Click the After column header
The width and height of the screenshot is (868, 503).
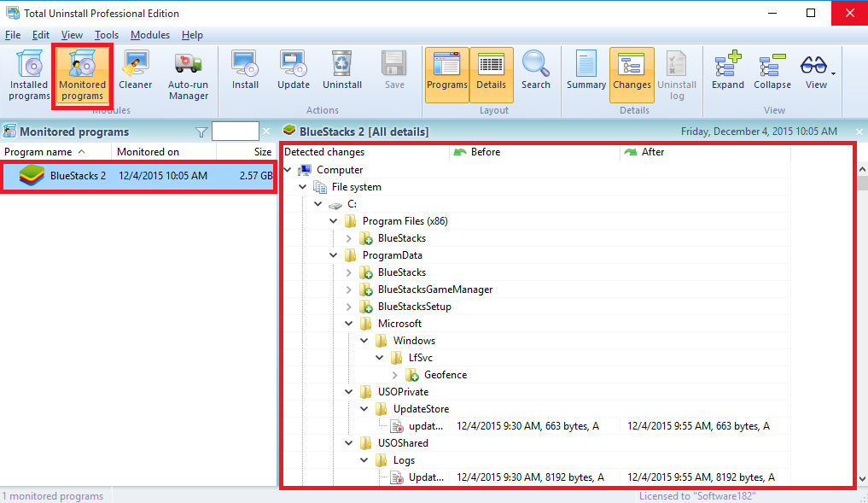coord(706,152)
